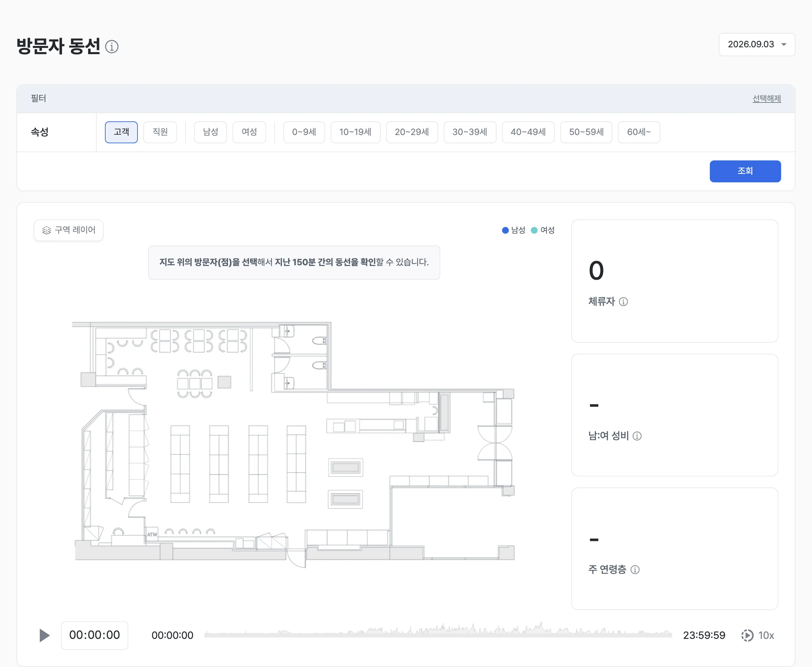Select the 30~39세 age filter
The width and height of the screenshot is (812, 667).
pos(469,132)
